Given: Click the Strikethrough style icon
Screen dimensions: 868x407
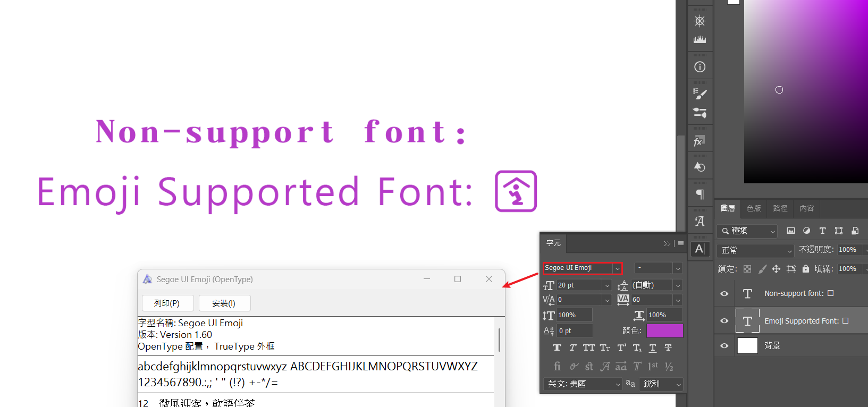Looking at the screenshot, I should coord(668,347).
